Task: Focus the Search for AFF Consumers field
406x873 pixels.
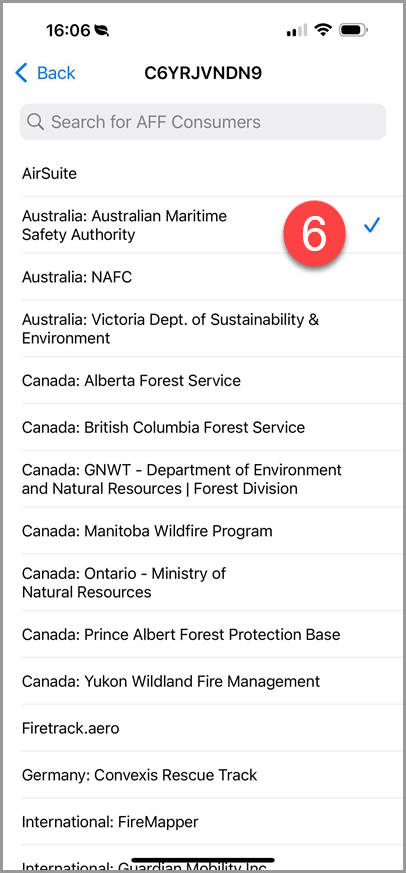Action: click(x=203, y=122)
